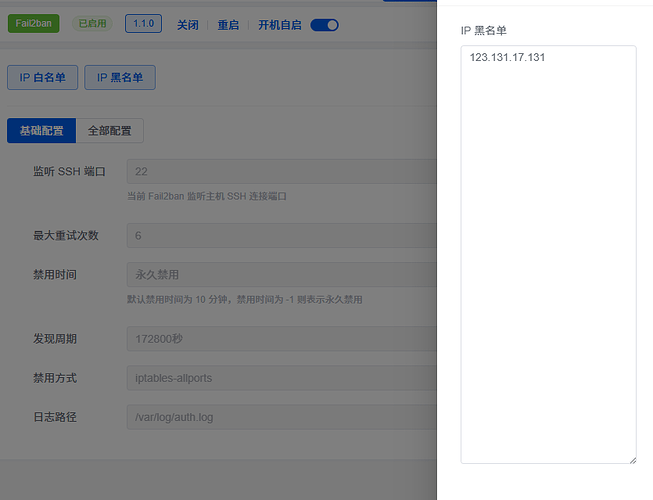Click the 发现周期 field showing 172800秒
Image resolution: width=653 pixels, height=500 pixels.
point(280,339)
